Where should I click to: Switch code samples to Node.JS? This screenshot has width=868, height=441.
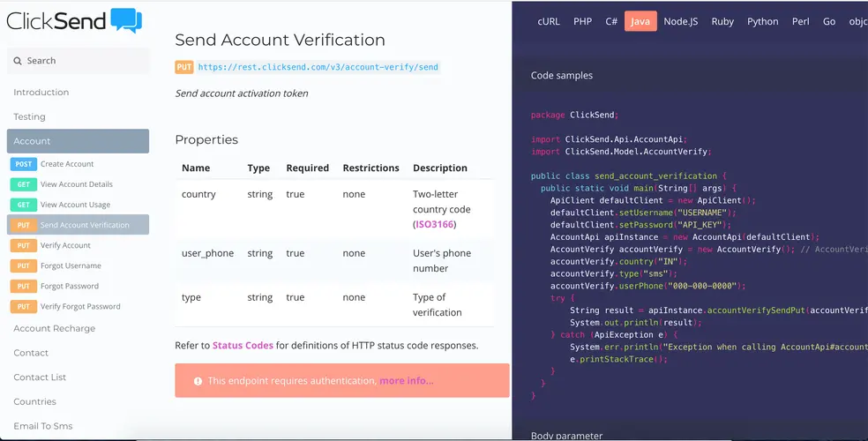click(x=681, y=21)
